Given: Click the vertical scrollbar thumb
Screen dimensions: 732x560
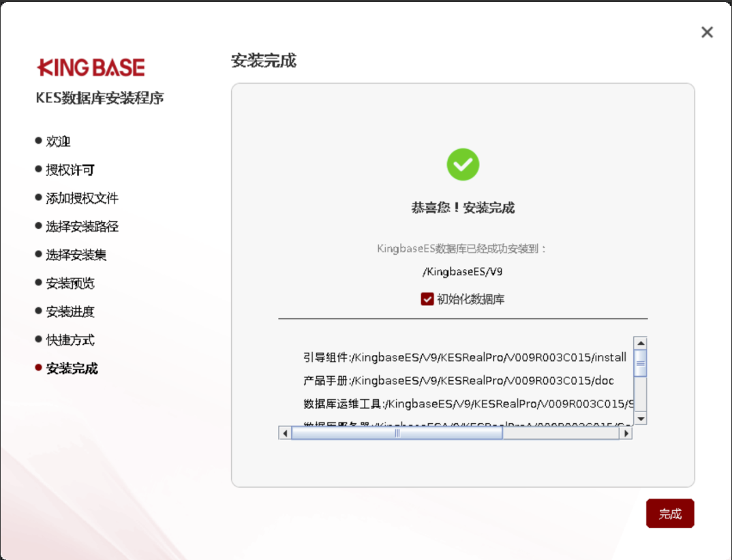Looking at the screenshot, I should pyautogui.click(x=641, y=363).
